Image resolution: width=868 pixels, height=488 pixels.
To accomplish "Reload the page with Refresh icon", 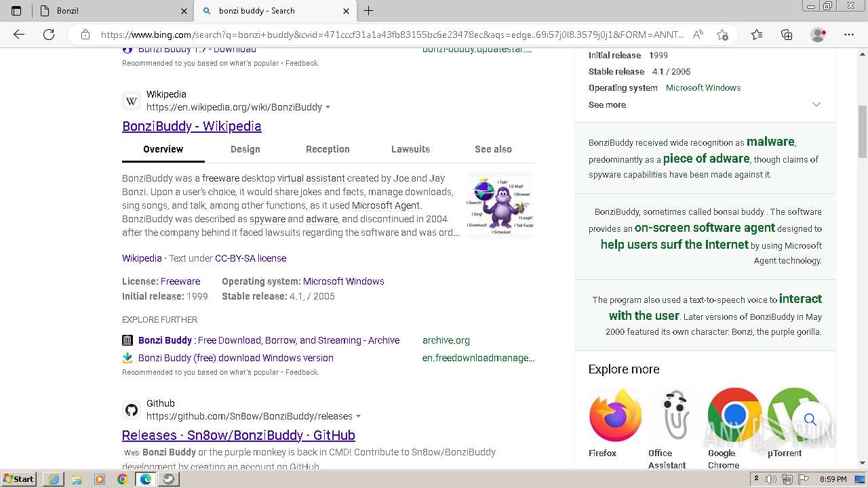I will pos(49,35).
